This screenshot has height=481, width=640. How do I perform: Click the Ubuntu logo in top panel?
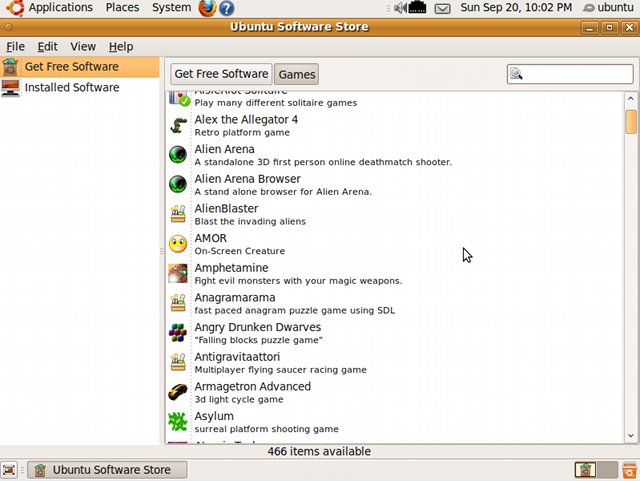click(16, 8)
